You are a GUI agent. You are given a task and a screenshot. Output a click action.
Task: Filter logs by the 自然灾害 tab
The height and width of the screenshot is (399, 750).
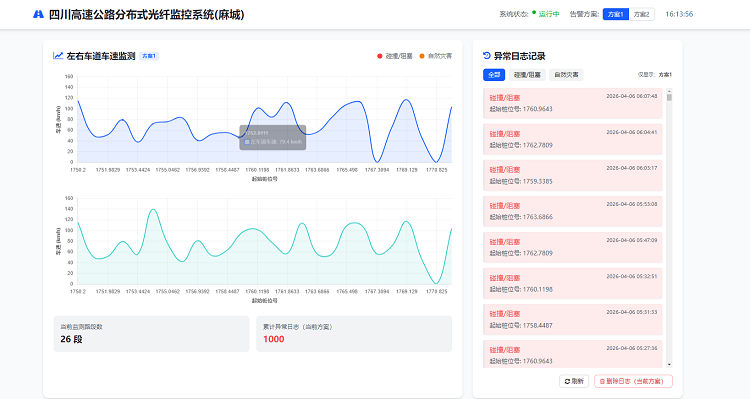[566, 75]
